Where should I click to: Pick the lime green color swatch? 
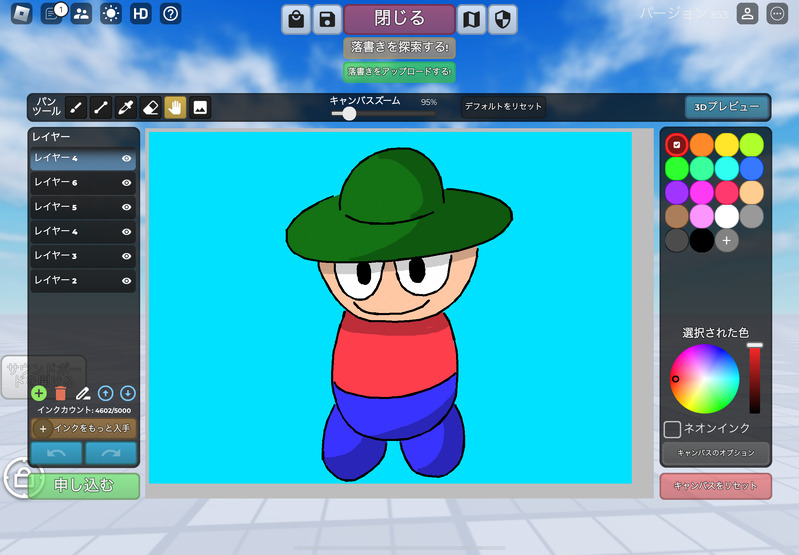coord(752,145)
